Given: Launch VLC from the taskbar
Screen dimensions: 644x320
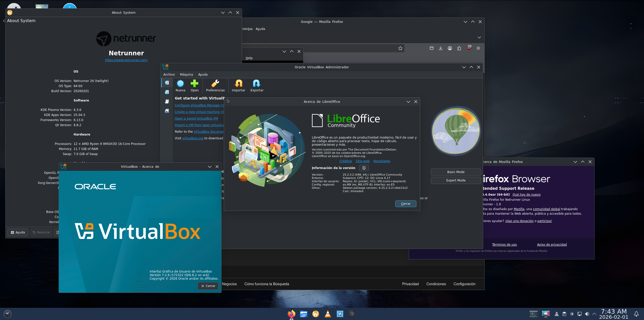Looking at the screenshot, I should click(x=328, y=314).
